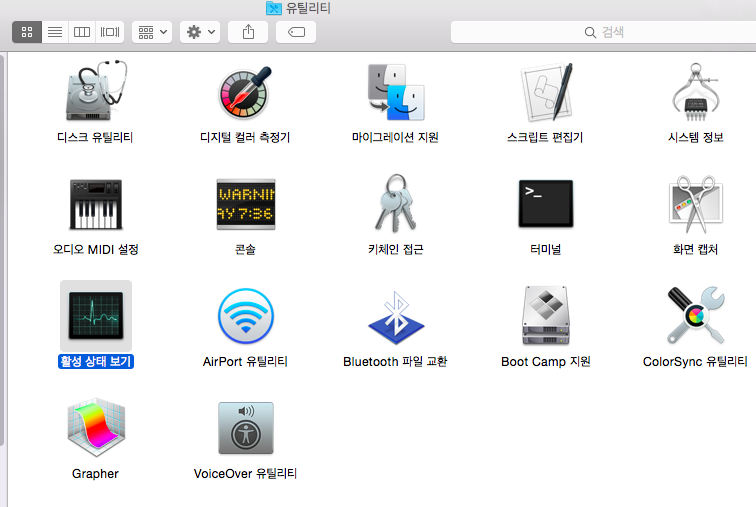The height and width of the screenshot is (507, 756).
Task: Select the 키체인 접근 keys icon
Action: tap(395, 206)
